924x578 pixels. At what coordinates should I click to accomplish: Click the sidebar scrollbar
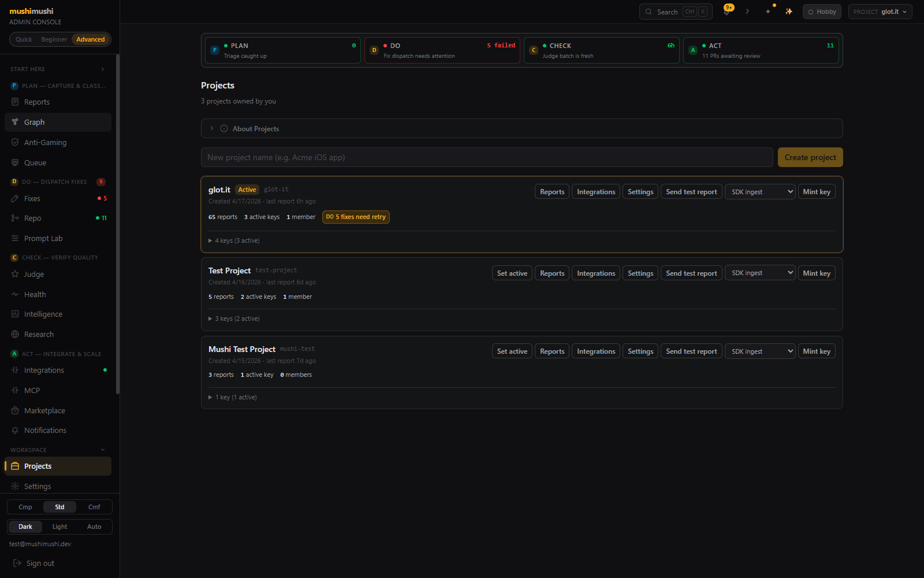tap(118, 224)
